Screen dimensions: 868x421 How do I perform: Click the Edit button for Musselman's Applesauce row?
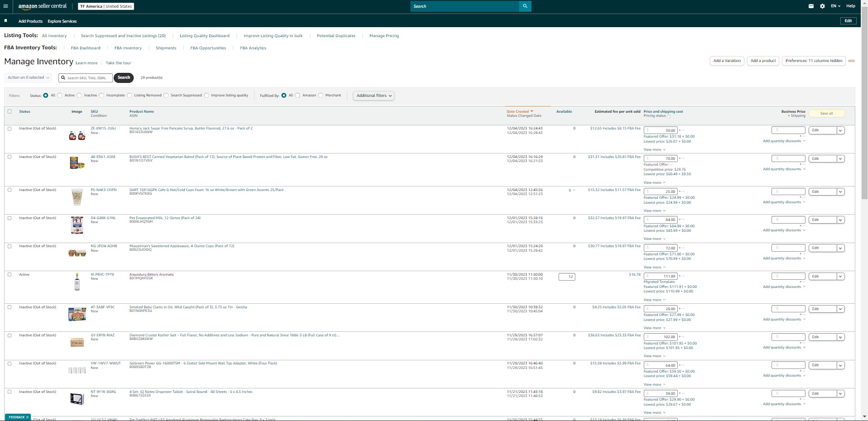tap(823, 248)
